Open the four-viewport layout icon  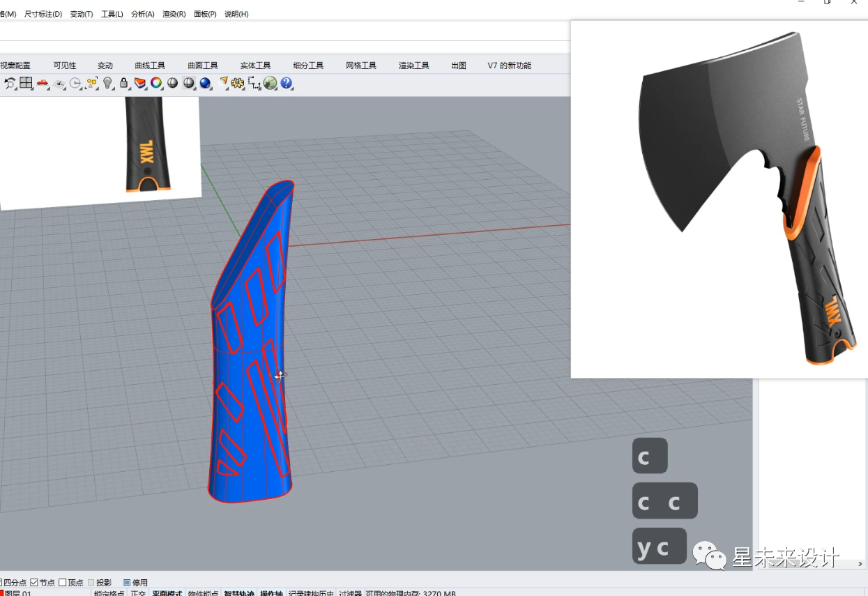[x=26, y=83]
